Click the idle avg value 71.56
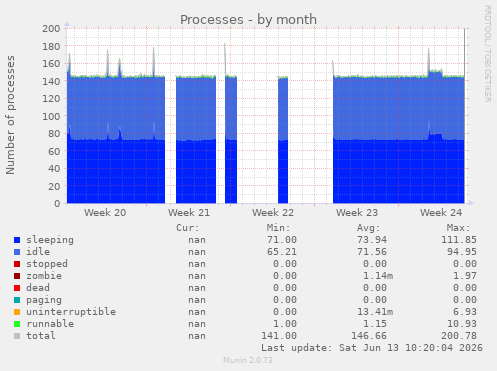497x371 pixels. click(372, 252)
